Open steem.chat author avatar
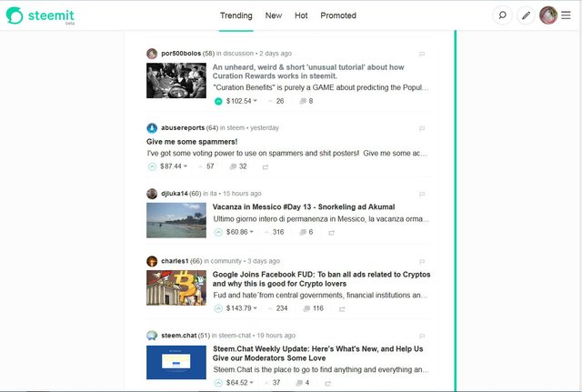The height and width of the screenshot is (392, 582). 152,336
